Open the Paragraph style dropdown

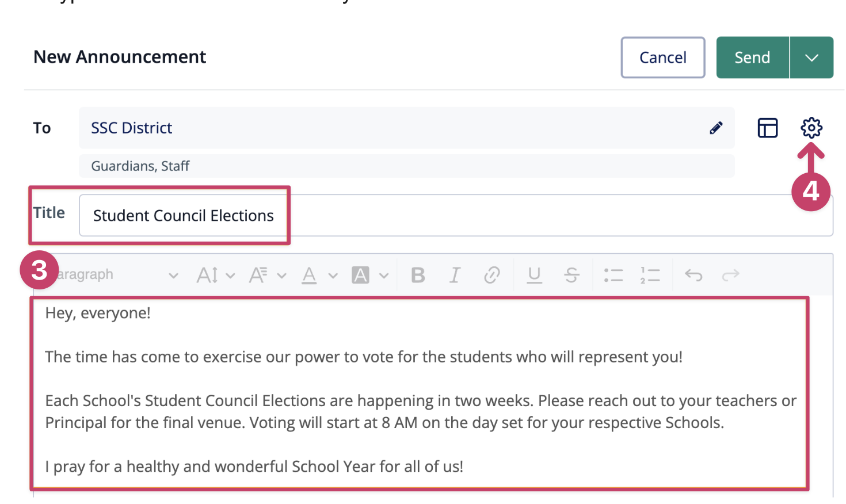[x=116, y=275]
